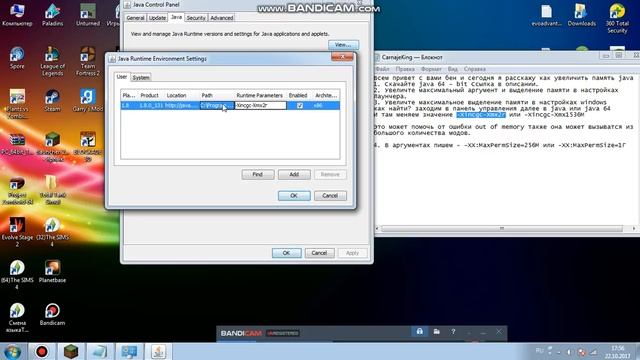
Task: Open the Security tab in Java Control Panel
Action: pyautogui.click(x=196, y=18)
